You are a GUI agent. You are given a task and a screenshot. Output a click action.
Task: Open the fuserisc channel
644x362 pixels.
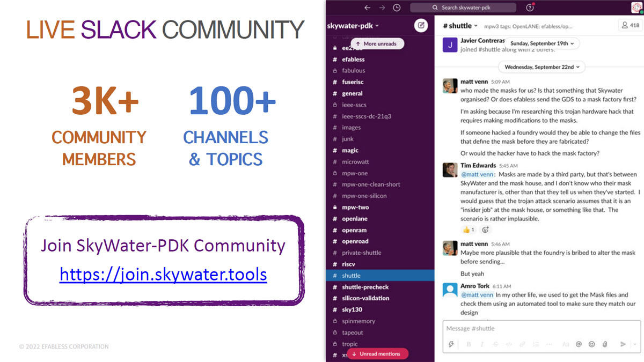353,82
